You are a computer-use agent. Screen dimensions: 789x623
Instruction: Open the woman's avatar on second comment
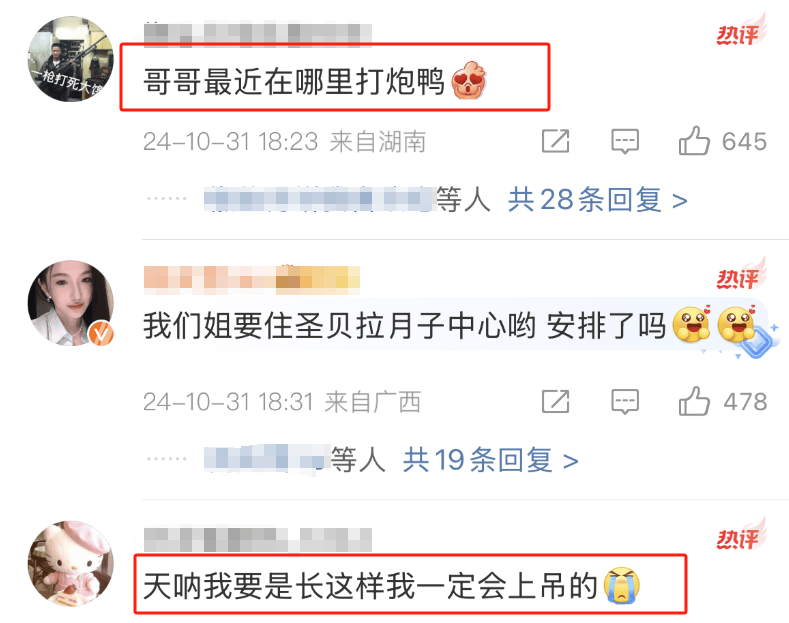coord(70,303)
